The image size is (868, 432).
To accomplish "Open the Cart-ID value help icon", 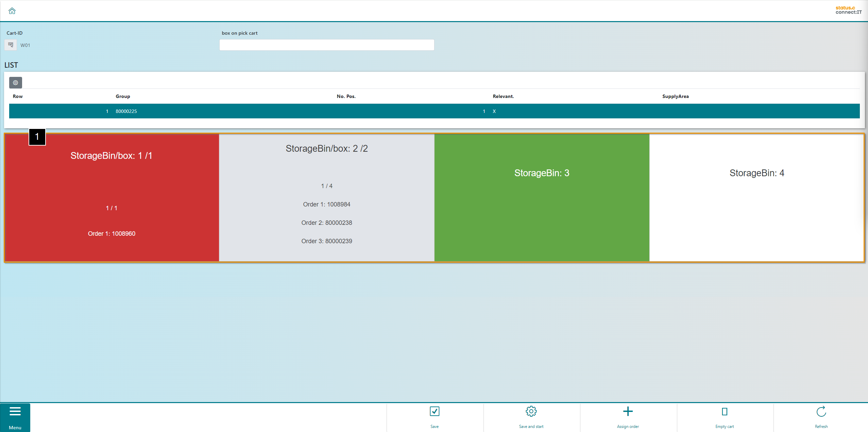I will click(x=11, y=45).
